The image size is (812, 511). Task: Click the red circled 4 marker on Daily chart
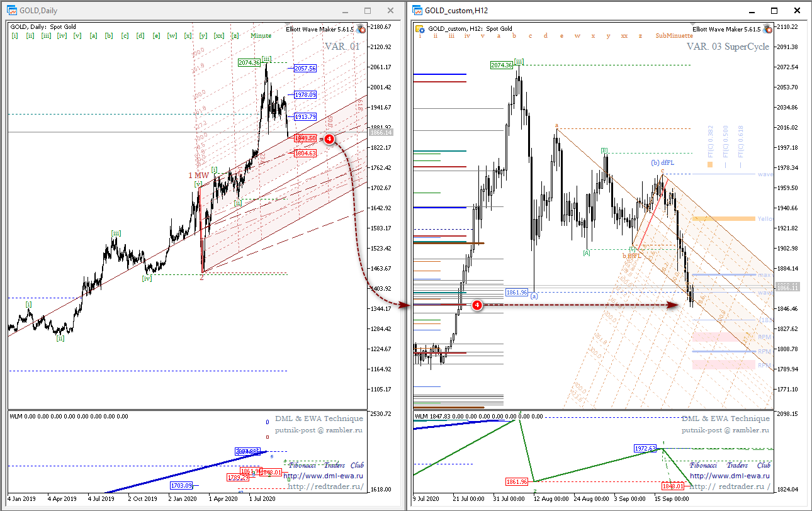point(329,138)
